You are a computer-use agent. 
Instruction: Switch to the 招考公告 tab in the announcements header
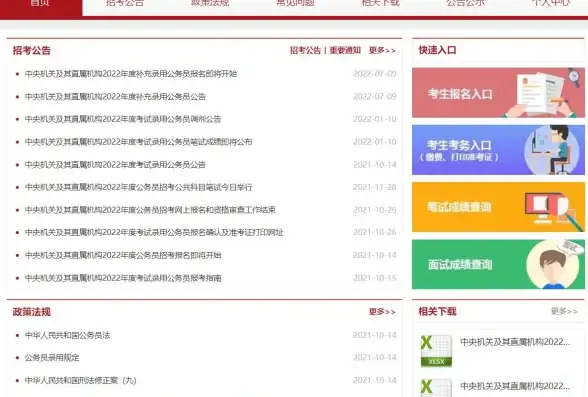coord(305,50)
